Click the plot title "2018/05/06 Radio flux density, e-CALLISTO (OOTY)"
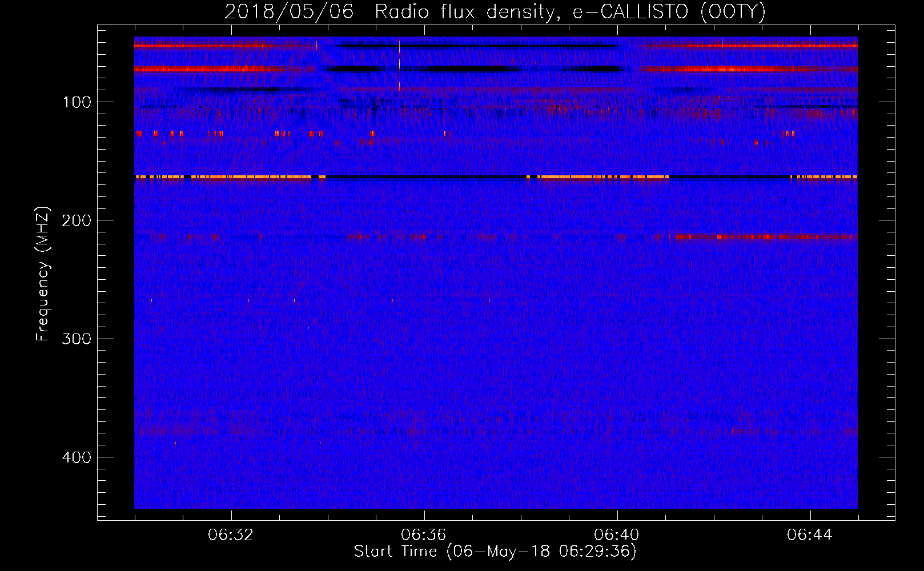Viewport: 924px width, 571px height. [495, 11]
